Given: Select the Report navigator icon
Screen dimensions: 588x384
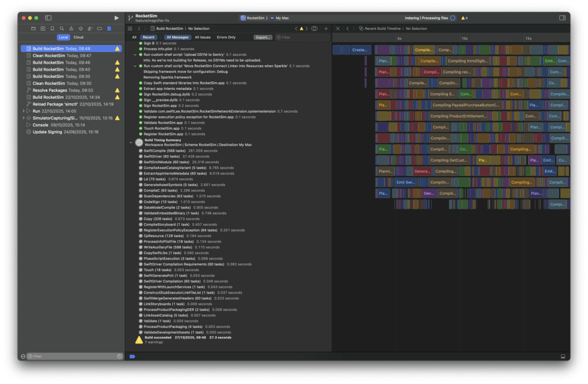Looking at the screenshot, I should coord(109,29).
